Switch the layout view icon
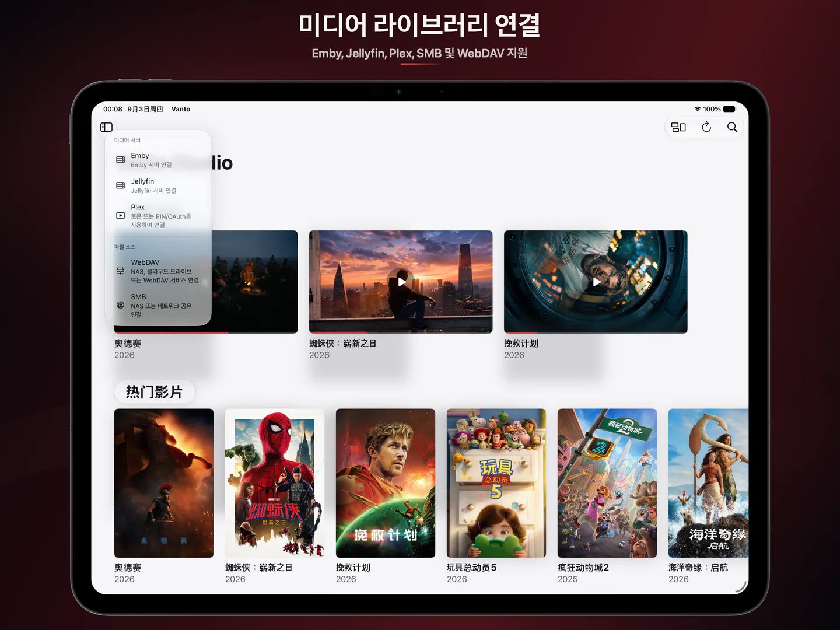The height and width of the screenshot is (630, 840). click(678, 127)
